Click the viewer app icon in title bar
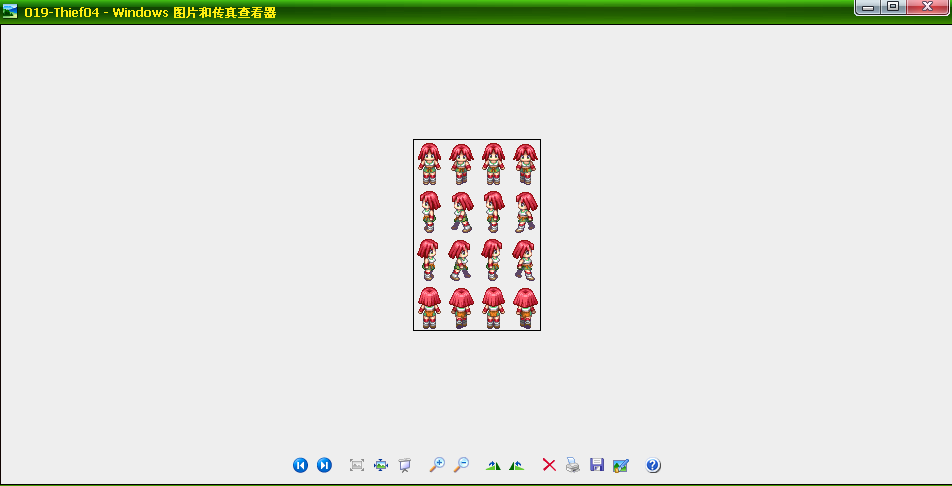Image resolution: width=952 pixels, height=486 pixels. coord(10,11)
